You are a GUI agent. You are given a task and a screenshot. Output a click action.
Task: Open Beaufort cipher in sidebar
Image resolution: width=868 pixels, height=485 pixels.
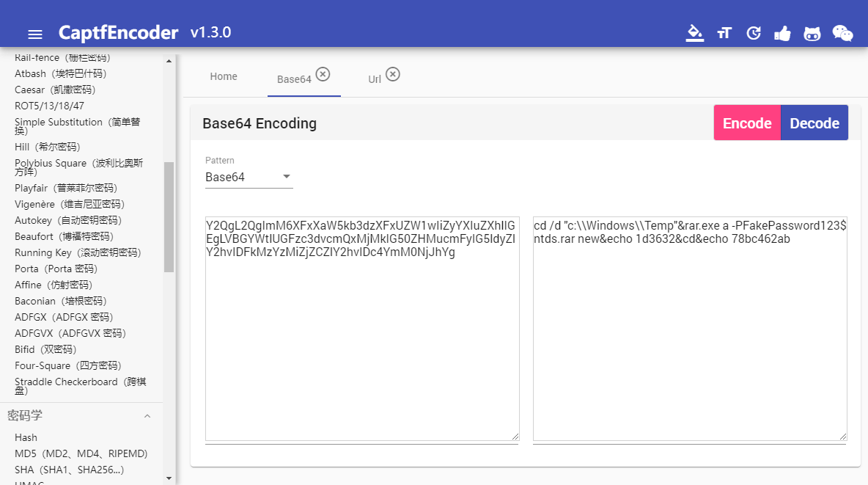pyautogui.click(x=65, y=236)
